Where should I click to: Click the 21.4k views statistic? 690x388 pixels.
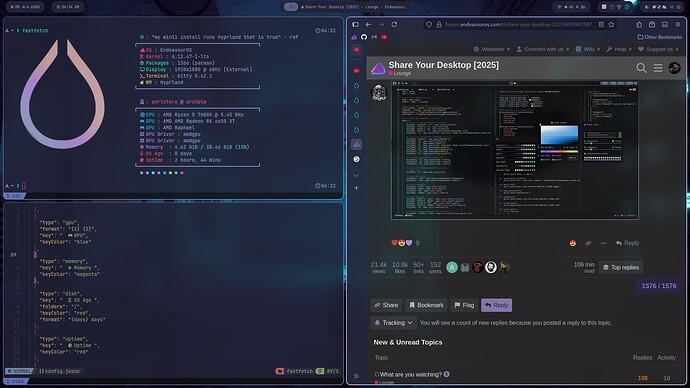(378, 267)
